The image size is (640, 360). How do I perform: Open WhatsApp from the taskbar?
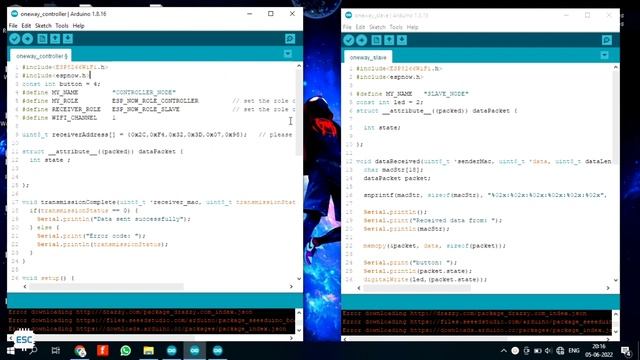tap(126, 351)
